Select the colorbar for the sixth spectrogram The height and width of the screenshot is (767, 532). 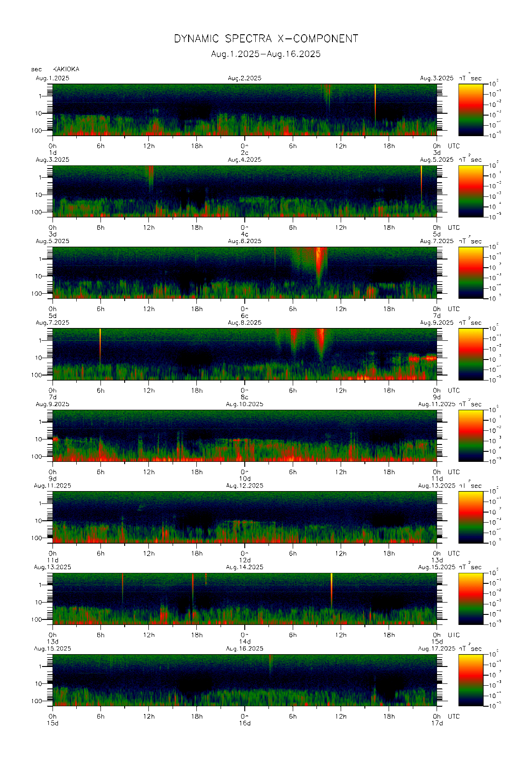pos(470,517)
